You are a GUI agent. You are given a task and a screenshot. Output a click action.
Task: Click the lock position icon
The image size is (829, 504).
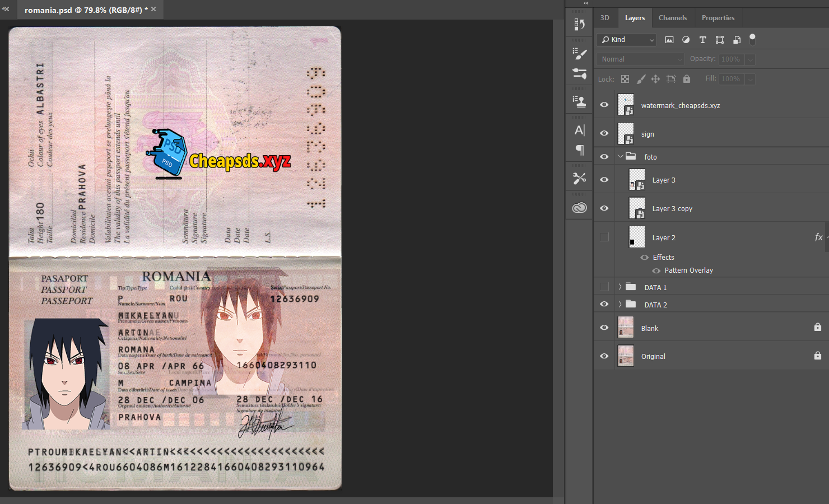655,79
